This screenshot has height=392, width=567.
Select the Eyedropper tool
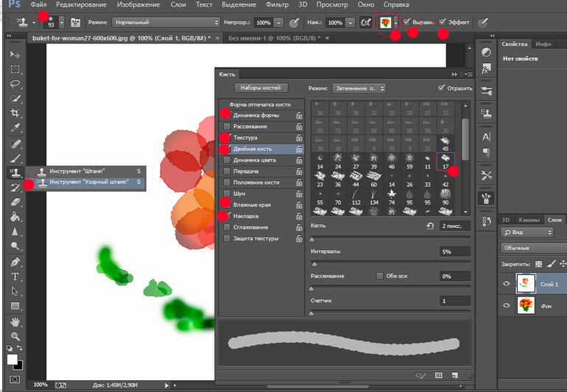pos(15,129)
